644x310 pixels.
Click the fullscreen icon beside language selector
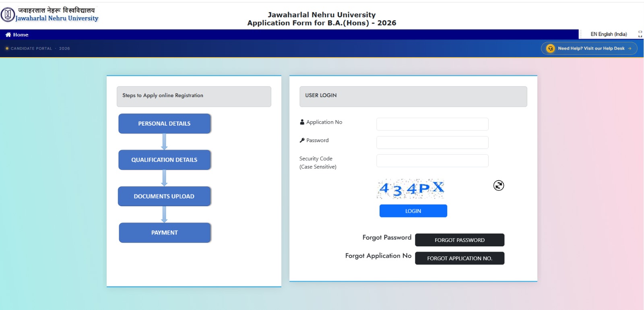click(640, 34)
